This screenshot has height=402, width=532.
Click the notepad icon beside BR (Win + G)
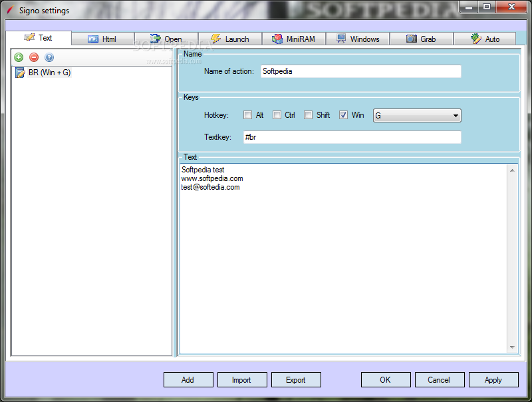pos(20,73)
